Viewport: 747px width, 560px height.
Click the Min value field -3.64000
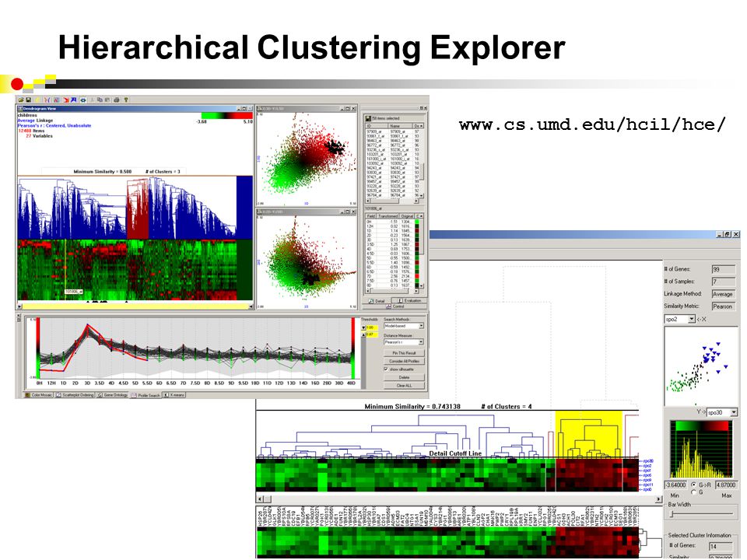(675, 485)
